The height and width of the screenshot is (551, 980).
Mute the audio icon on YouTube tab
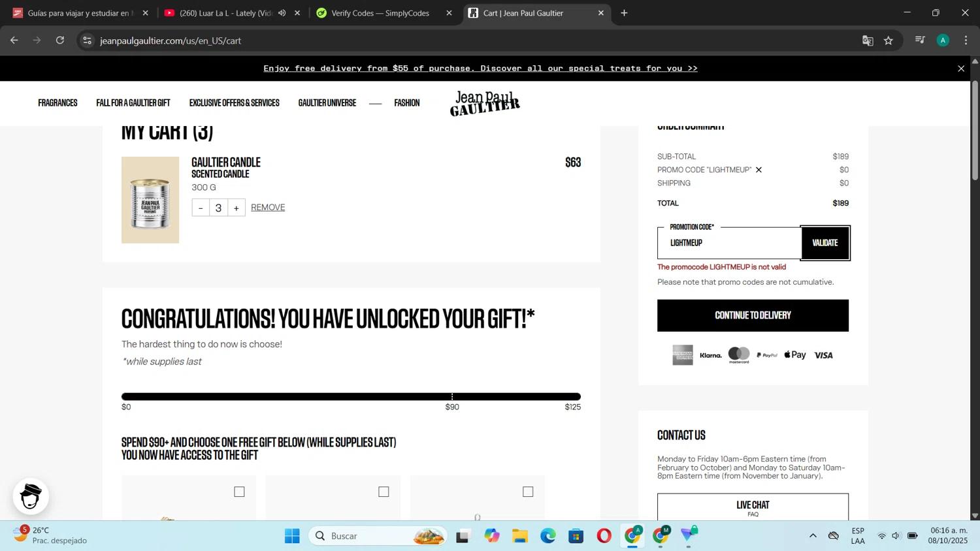point(282,13)
